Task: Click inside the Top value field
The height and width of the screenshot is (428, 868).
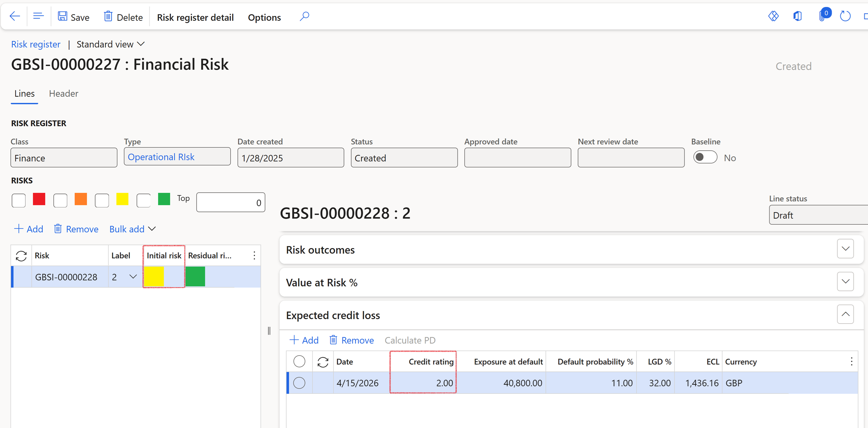Action: tap(230, 202)
